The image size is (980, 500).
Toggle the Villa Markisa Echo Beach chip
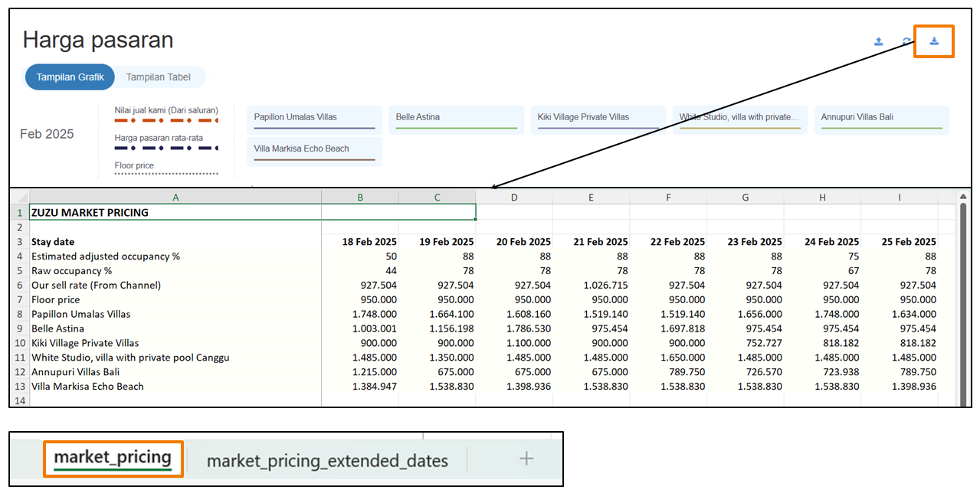tap(314, 152)
